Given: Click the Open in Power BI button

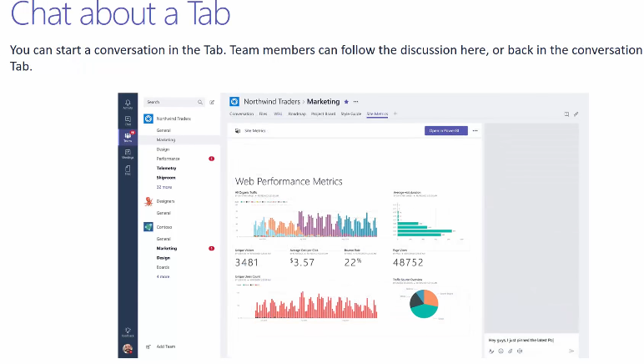Looking at the screenshot, I should coord(445,130).
